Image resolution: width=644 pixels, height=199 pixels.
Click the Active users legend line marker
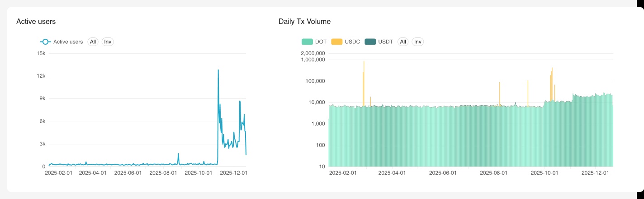pos(45,42)
